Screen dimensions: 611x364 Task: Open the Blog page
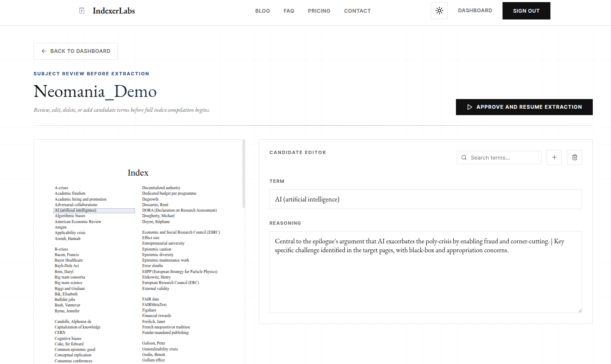pos(263,11)
